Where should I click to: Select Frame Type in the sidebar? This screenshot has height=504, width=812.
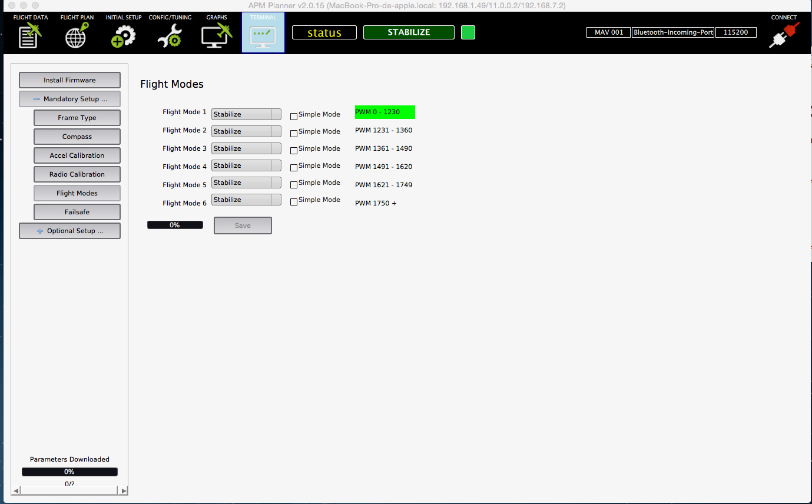pos(77,118)
